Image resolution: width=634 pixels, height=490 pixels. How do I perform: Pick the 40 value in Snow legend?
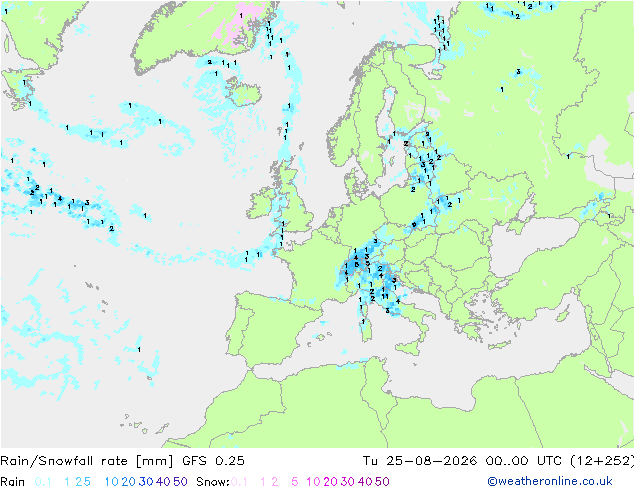point(365,482)
